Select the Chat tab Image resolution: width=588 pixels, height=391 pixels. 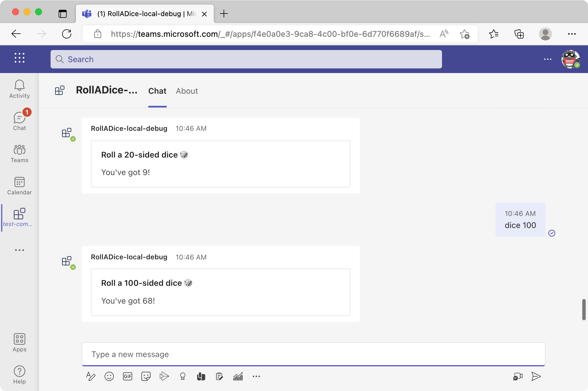tap(157, 91)
